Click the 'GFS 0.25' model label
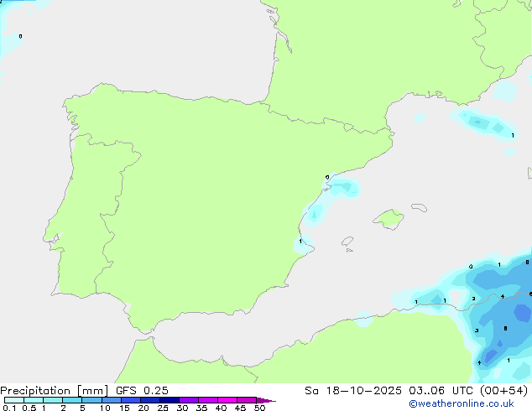This screenshot has height=411, width=532. pyautogui.click(x=142, y=391)
